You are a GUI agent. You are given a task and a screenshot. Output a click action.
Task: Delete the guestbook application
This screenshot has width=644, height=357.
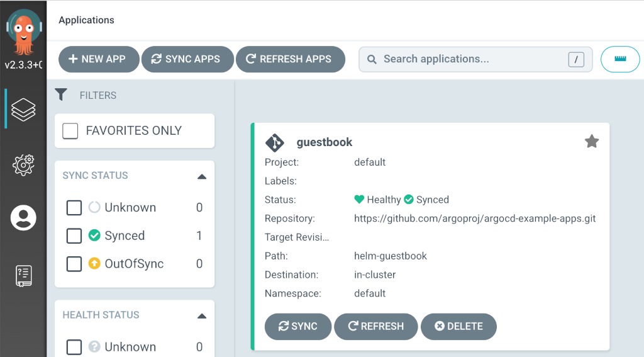coord(458,327)
